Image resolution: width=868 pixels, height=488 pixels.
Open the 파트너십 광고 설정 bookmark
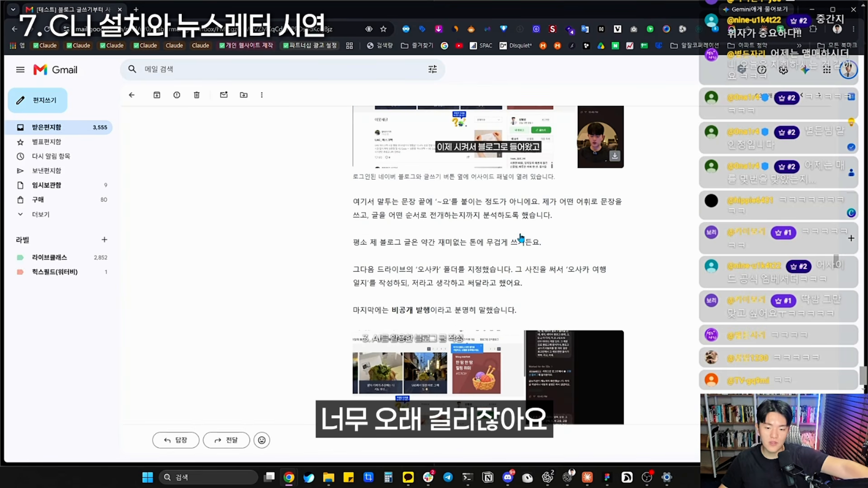coord(310,46)
